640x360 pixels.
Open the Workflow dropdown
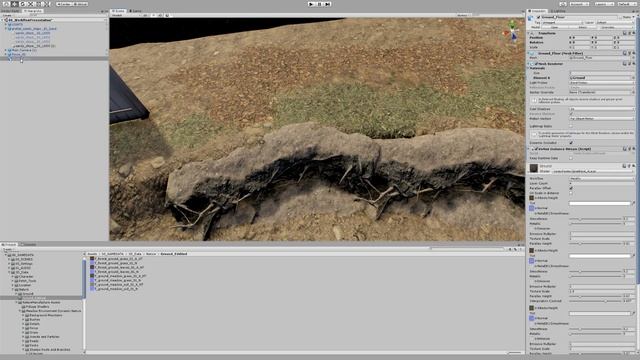click(602, 178)
